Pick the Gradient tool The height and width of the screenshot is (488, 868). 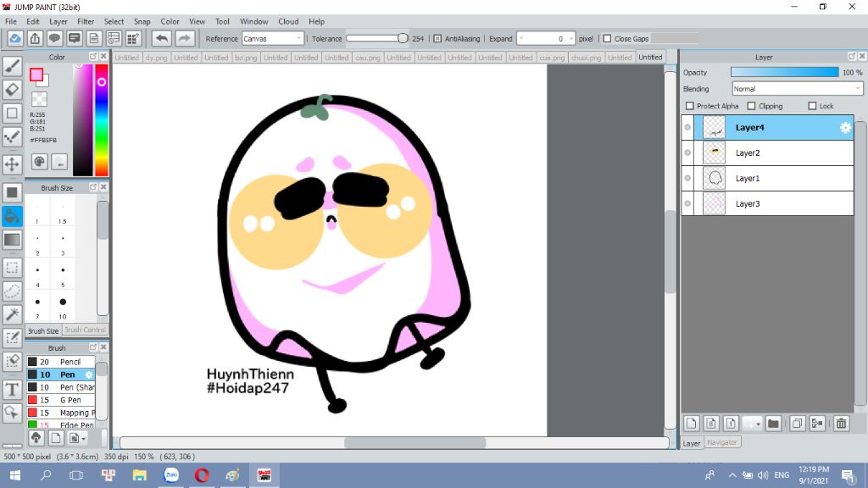(13, 240)
